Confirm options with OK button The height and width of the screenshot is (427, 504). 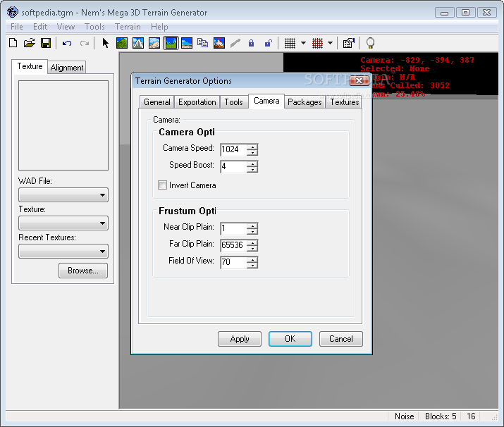point(290,339)
